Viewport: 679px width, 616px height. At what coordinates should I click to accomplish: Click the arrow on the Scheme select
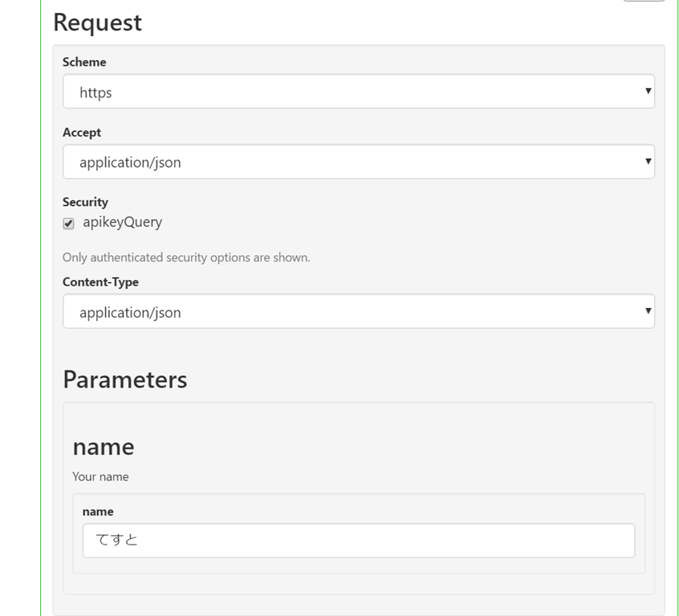[648, 91]
